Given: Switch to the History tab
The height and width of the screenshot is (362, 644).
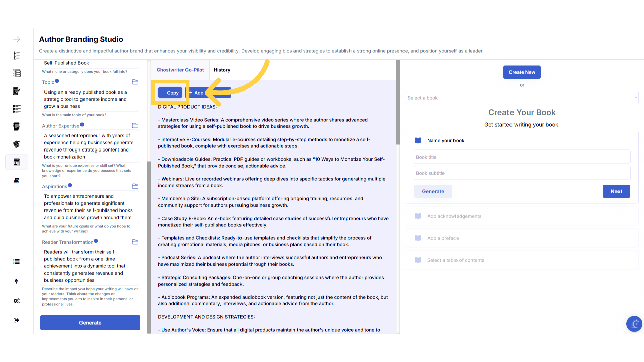Looking at the screenshot, I should pos(222,70).
